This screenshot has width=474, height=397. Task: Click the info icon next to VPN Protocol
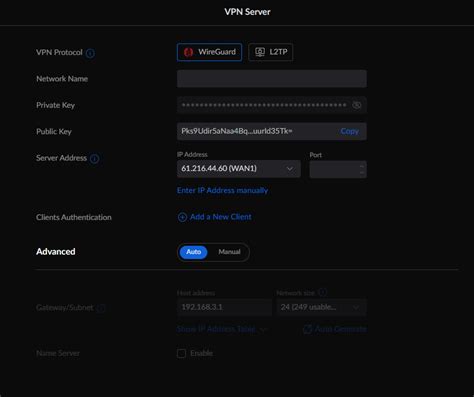pos(90,53)
